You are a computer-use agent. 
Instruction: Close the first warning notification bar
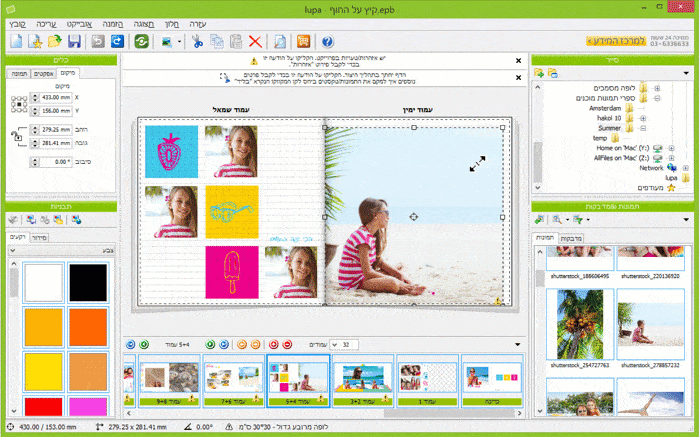coord(517,60)
